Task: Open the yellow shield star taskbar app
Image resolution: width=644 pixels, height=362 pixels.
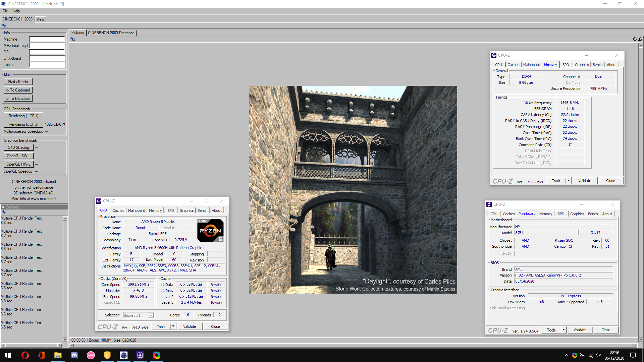Action: tap(107, 355)
